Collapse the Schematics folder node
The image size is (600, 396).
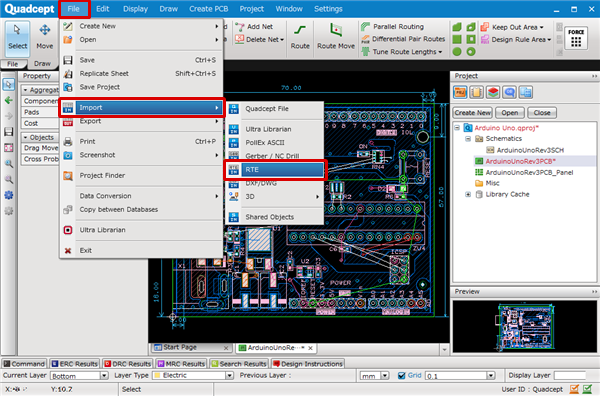(x=468, y=139)
